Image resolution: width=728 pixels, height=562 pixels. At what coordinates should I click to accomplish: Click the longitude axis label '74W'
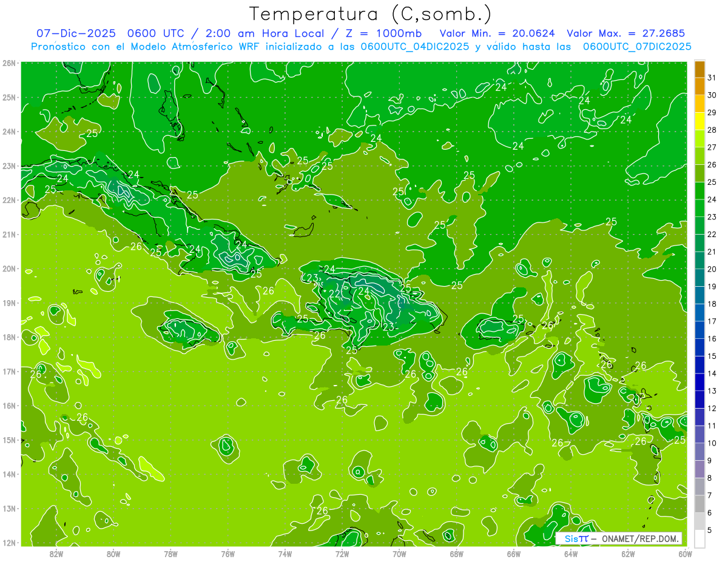point(285,554)
